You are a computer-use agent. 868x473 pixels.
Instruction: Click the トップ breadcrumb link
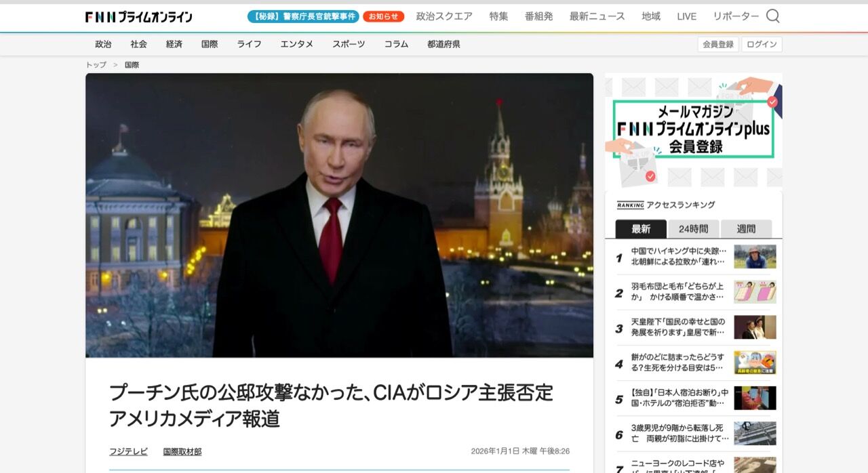coord(96,65)
